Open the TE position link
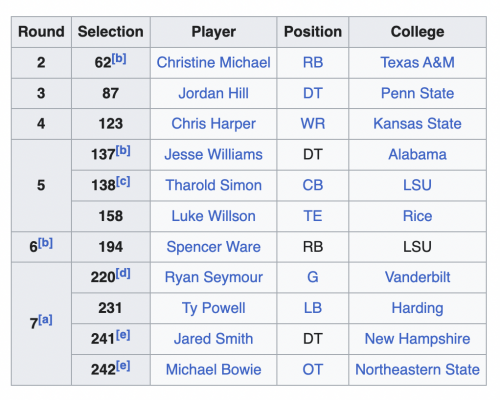Viewport: 500px width, 400px height. (x=313, y=216)
